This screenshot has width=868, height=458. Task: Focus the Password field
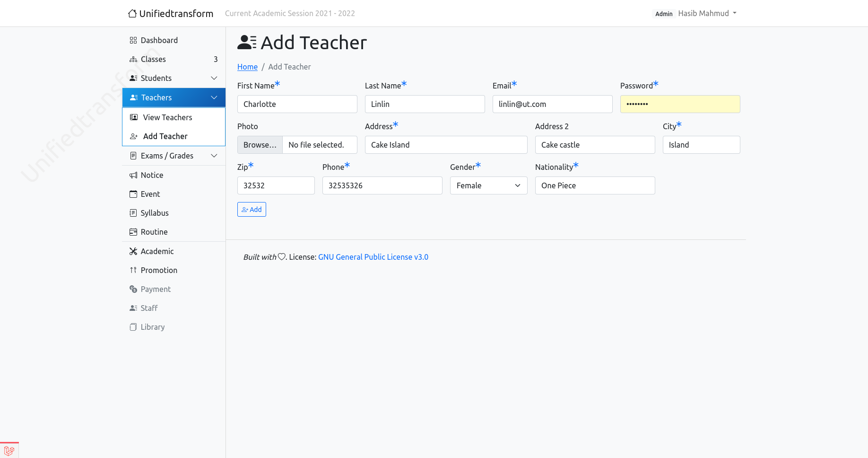coord(680,104)
